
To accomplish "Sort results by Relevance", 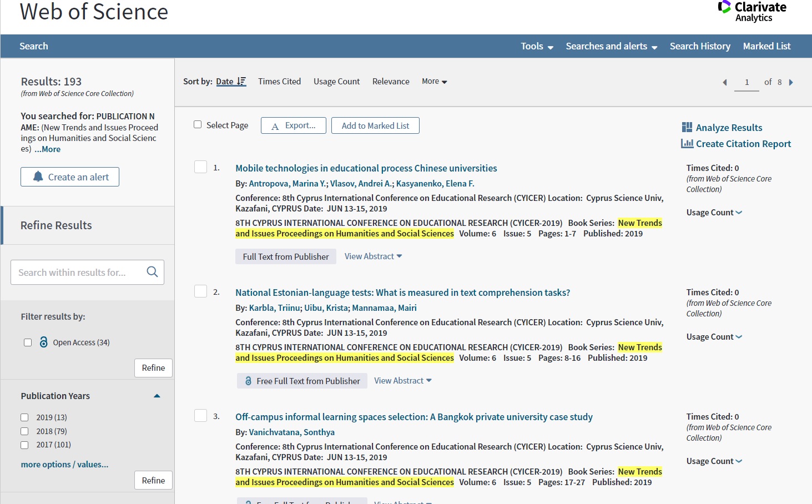I will 391,81.
